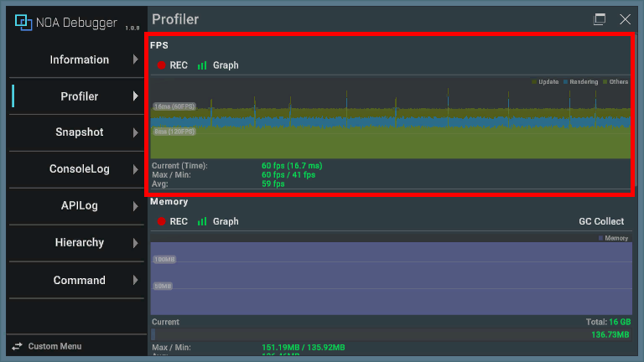Close the NOA Debugger panel

point(625,19)
